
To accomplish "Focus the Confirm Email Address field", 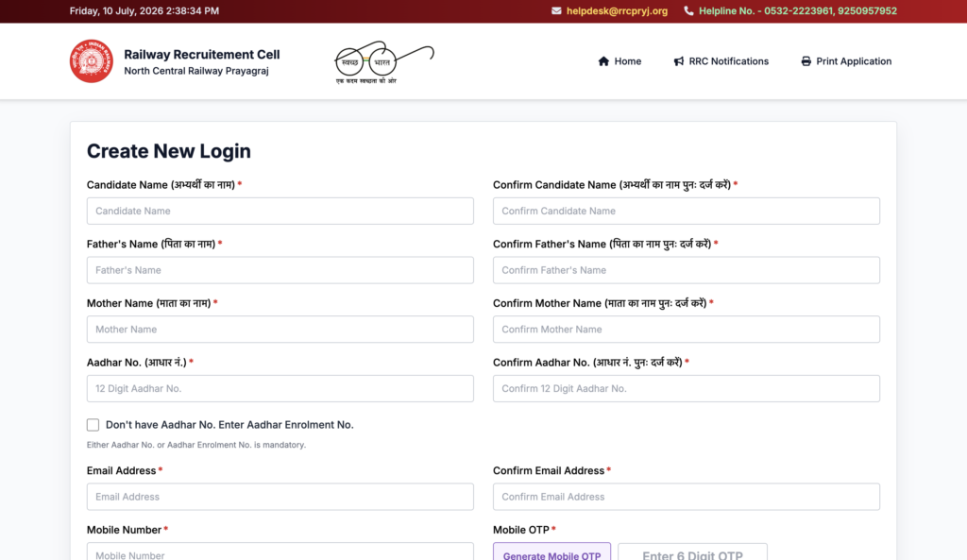I will point(687,497).
